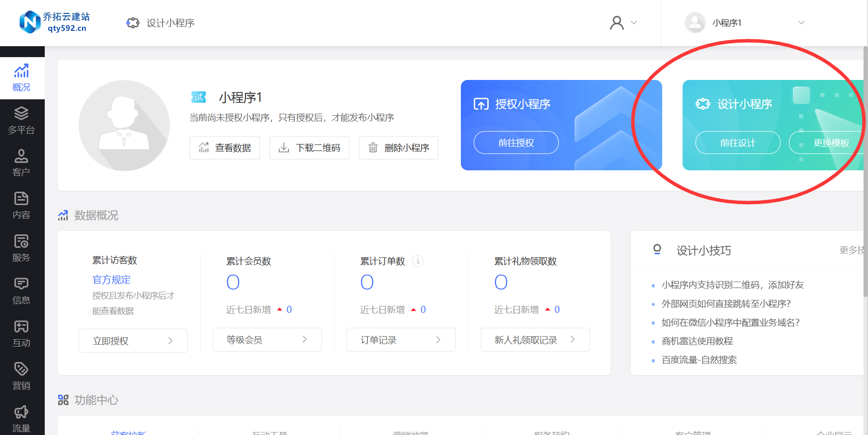Open the 商机雷达使用教程 link

point(697,341)
